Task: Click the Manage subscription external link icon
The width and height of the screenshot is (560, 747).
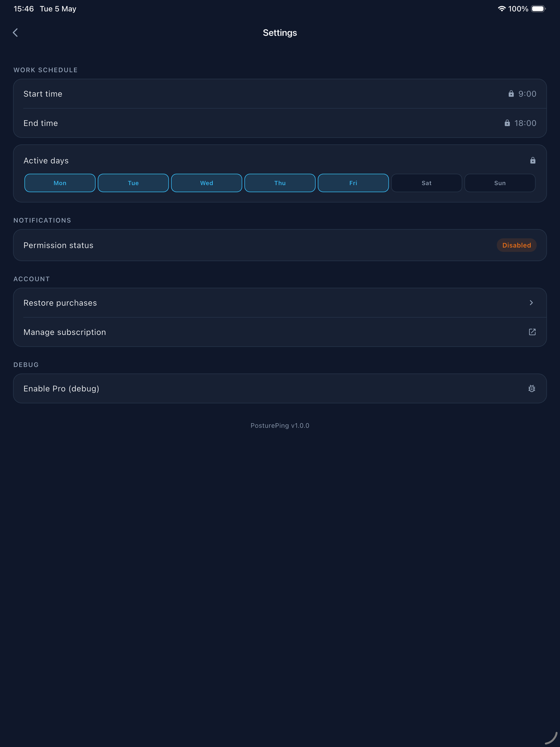Action: pos(532,332)
